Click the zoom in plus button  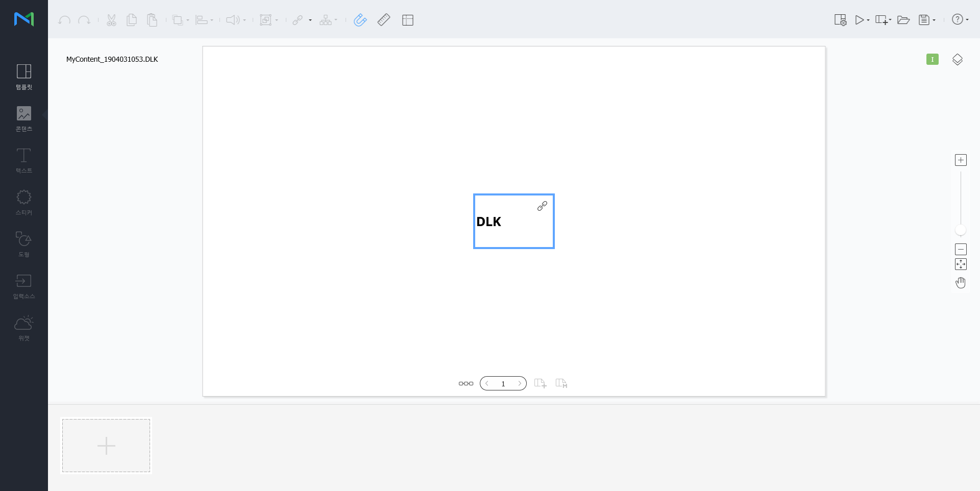coord(961,160)
